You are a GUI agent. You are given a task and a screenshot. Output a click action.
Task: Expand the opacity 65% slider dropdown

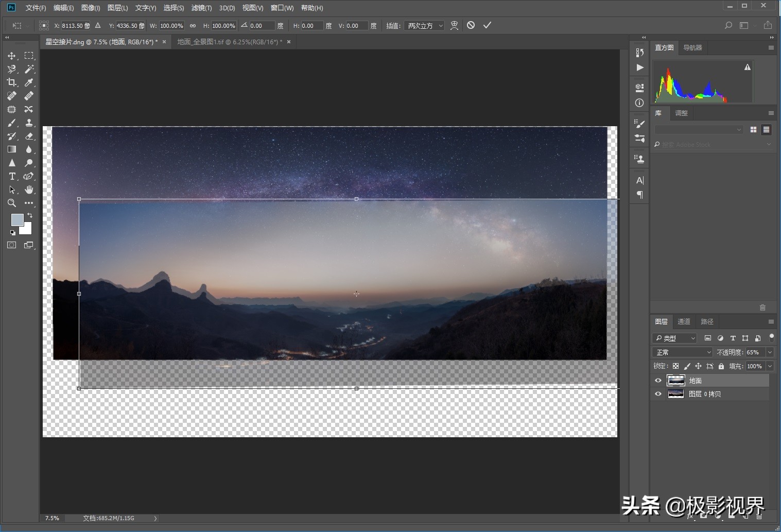click(x=770, y=352)
